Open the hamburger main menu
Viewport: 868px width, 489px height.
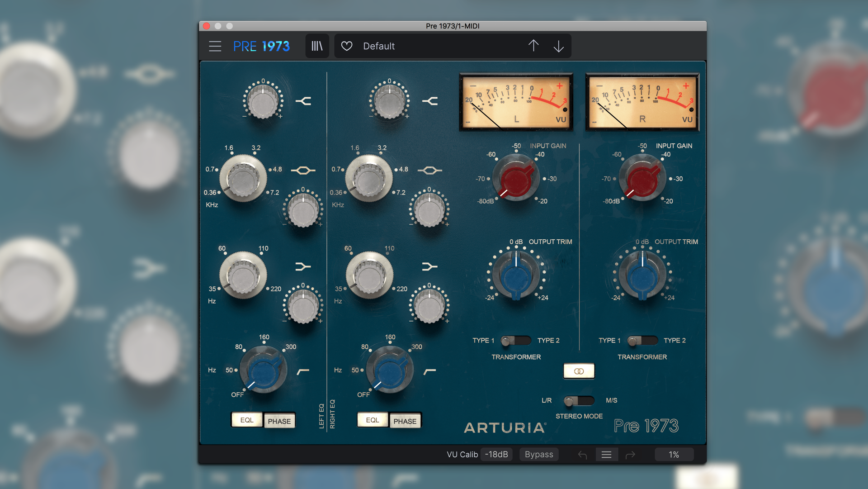click(215, 46)
